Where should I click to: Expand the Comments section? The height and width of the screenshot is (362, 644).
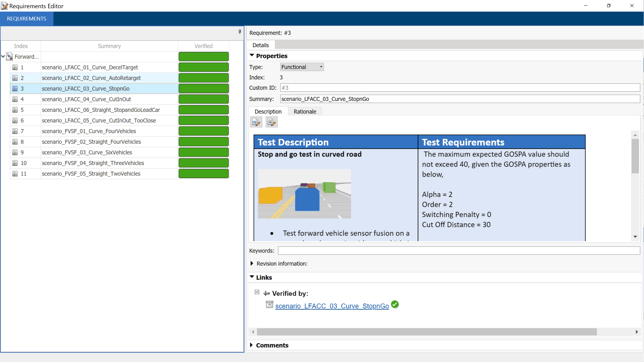[x=252, y=345]
